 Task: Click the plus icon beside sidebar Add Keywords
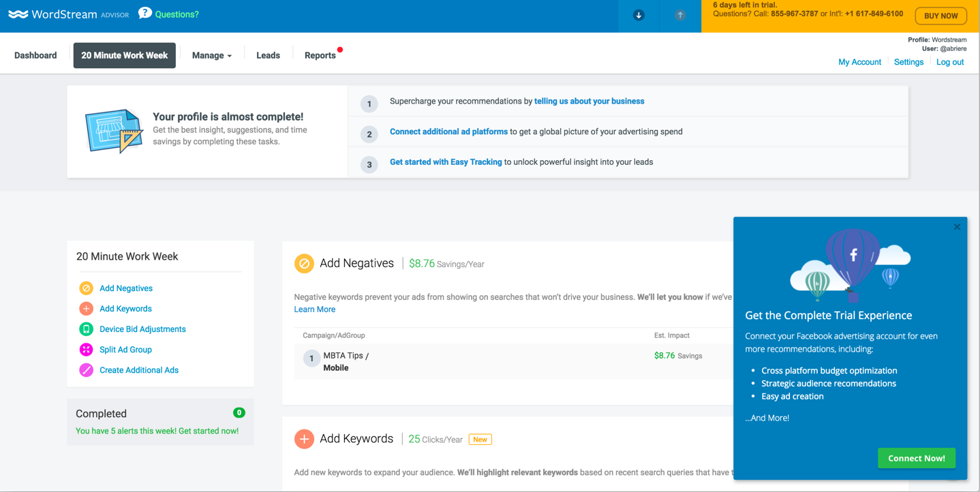[x=86, y=309]
